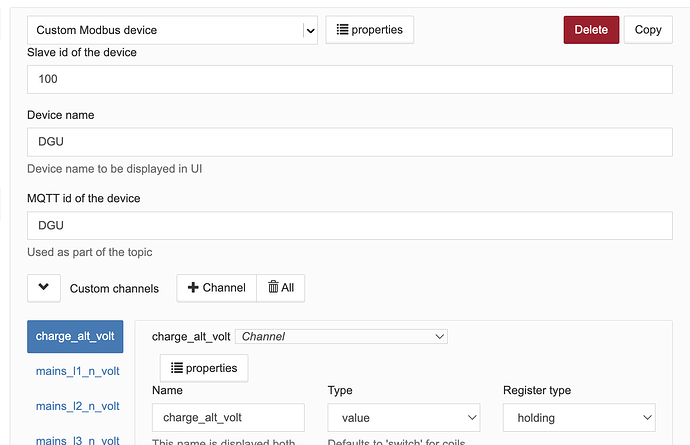Edit the Device name field
Image resolution: width=690 pixels, height=445 pixels.
349,142
